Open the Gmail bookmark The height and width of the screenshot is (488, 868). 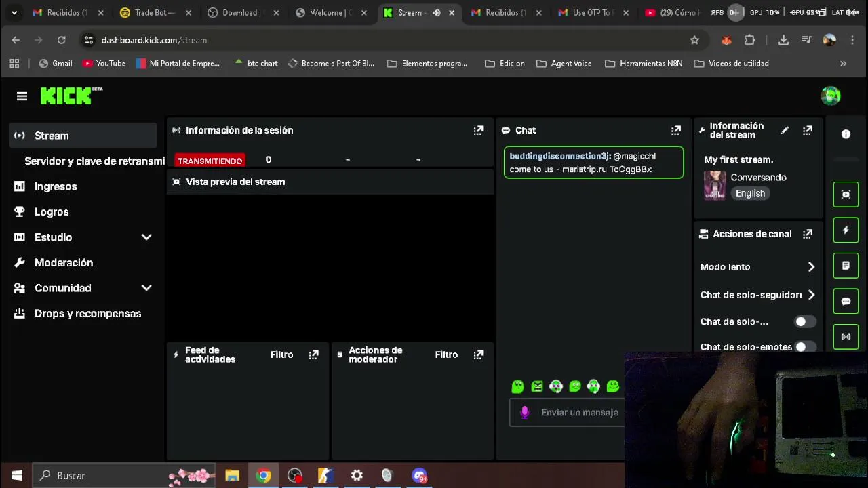click(x=56, y=64)
